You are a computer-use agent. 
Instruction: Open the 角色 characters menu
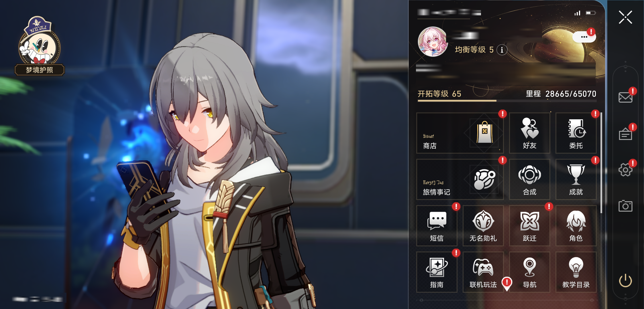(576, 226)
